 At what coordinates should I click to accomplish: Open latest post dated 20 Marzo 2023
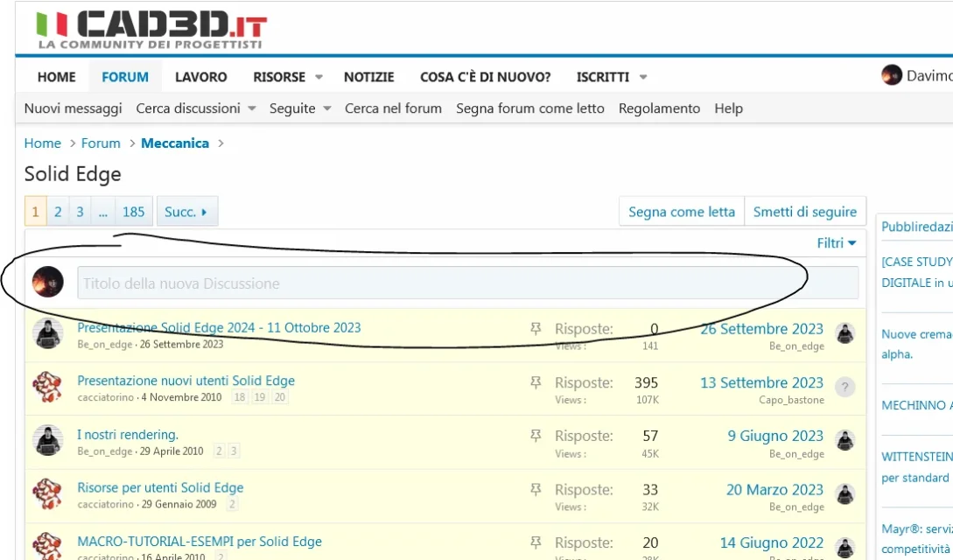(775, 489)
